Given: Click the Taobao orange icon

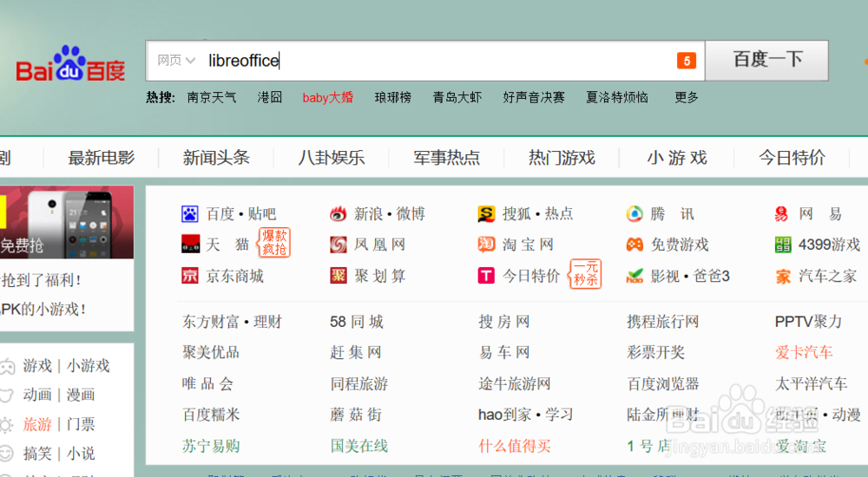Looking at the screenshot, I should tap(486, 244).
